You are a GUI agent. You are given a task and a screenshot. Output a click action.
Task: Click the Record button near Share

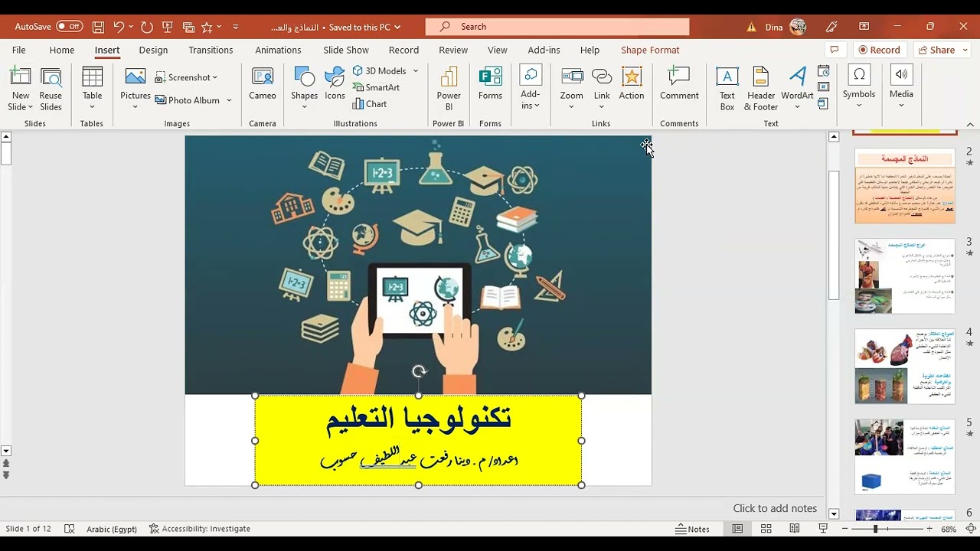(880, 50)
